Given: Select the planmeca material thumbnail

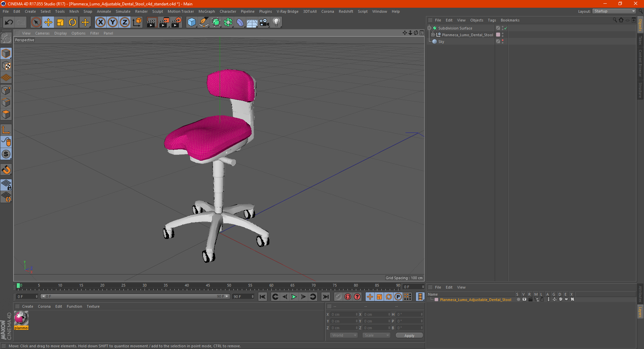Looking at the screenshot, I should click(x=21, y=318).
